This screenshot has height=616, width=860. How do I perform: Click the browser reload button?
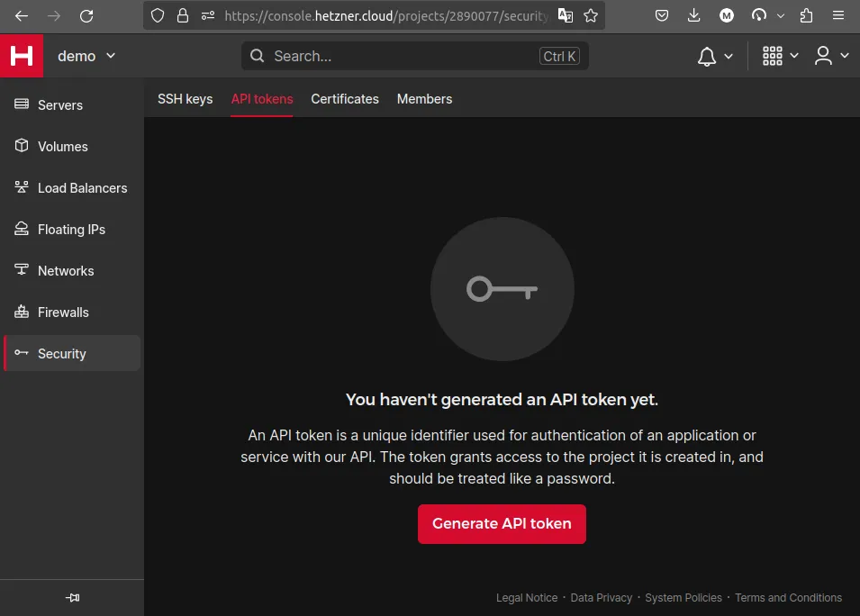[x=86, y=15]
